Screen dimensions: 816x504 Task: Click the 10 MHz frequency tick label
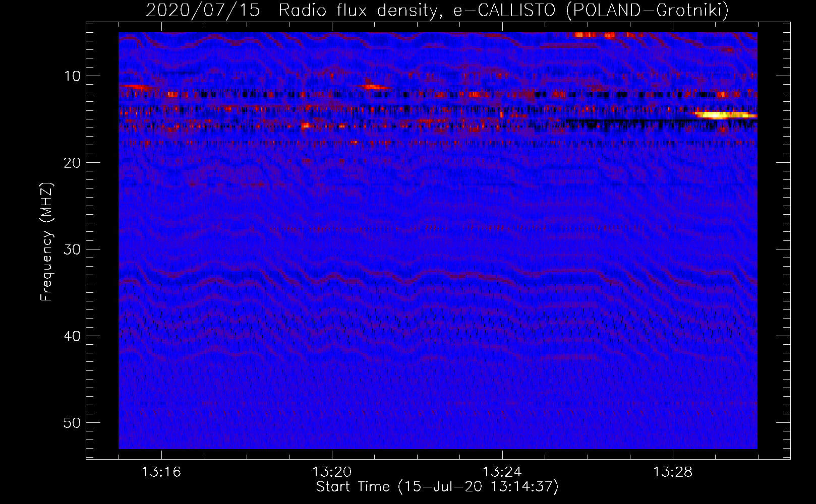click(x=72, y=76)
